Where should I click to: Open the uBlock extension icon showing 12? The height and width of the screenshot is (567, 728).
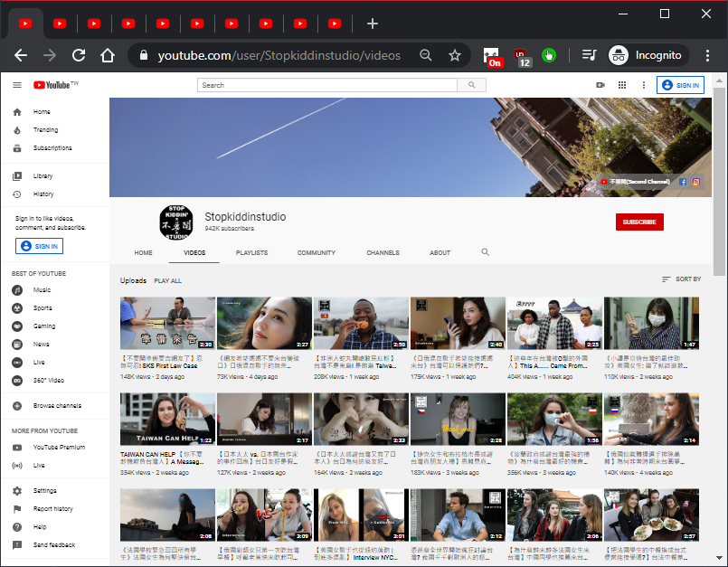[x=522, y=57]
